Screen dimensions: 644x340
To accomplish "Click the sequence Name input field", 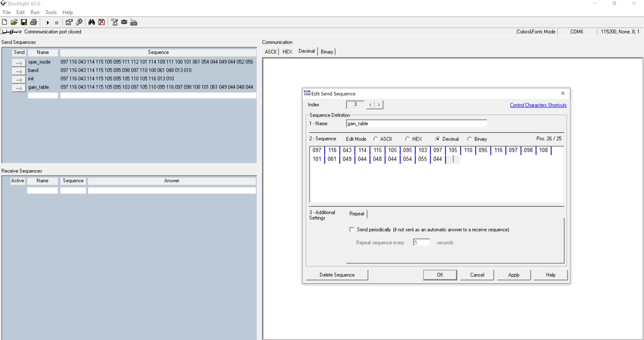I will pos(416,123).
